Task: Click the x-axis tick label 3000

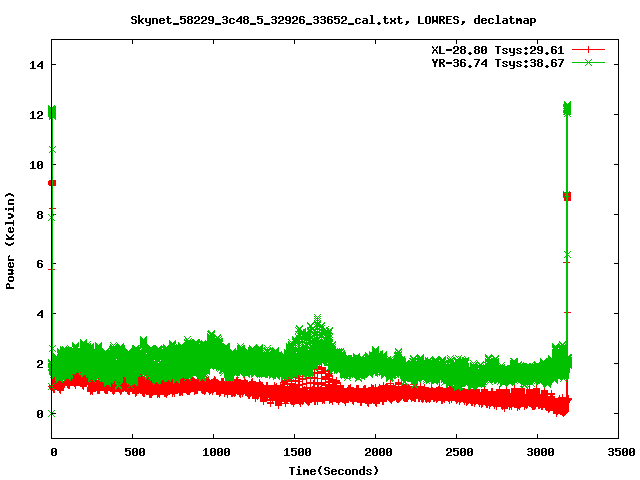Action: [540, 452]
